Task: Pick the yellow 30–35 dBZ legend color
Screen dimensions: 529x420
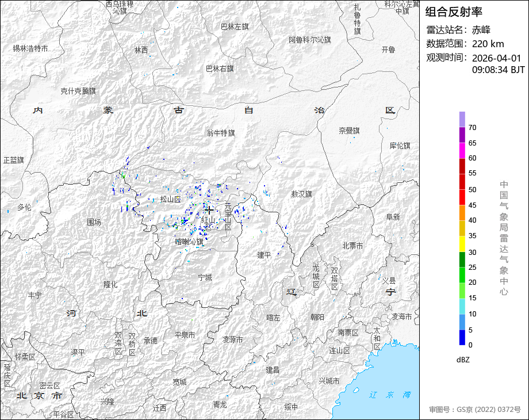Action: point(462,244)
